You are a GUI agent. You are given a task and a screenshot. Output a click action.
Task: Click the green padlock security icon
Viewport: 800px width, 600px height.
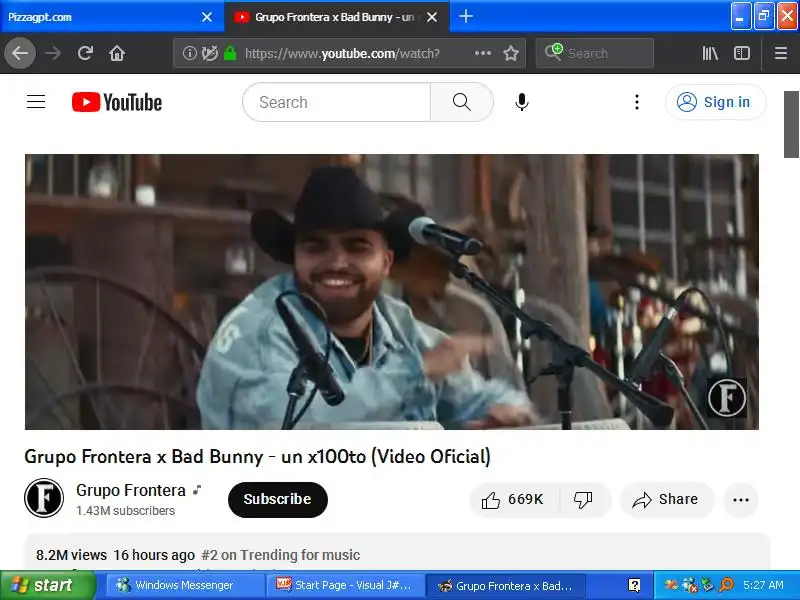point(230,53)
